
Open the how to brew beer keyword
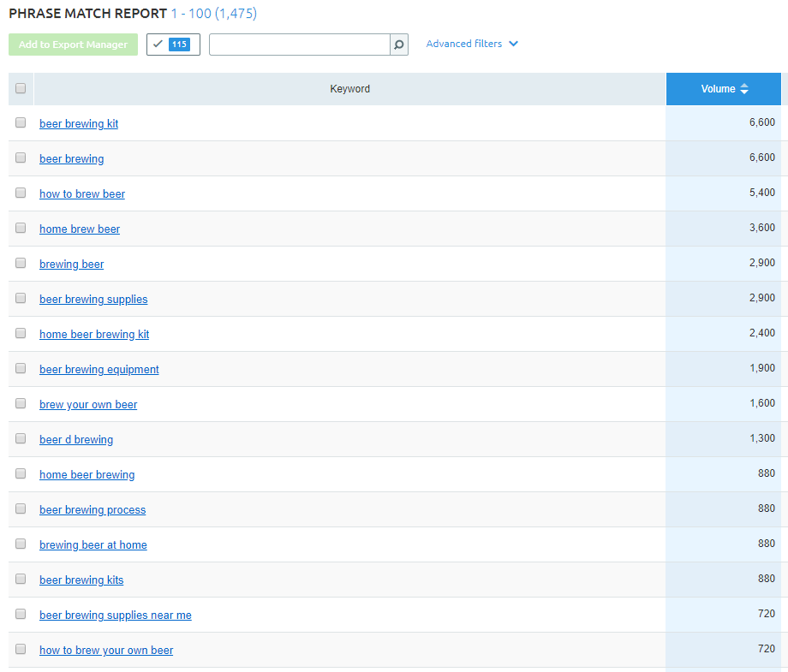[81, 193]
